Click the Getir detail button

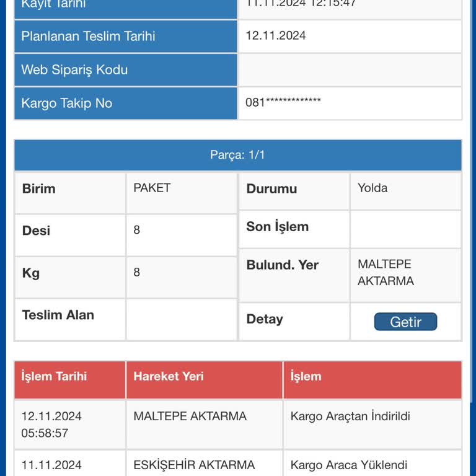(405, 322)
